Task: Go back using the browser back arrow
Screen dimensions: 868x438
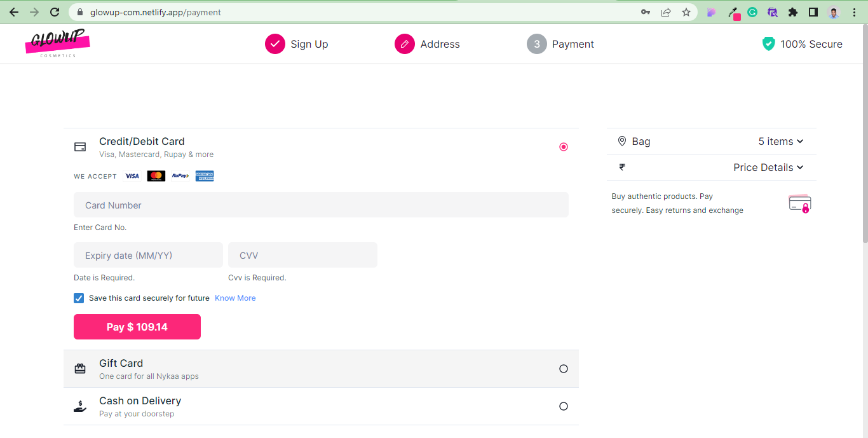Action: (x=14, y=12)
